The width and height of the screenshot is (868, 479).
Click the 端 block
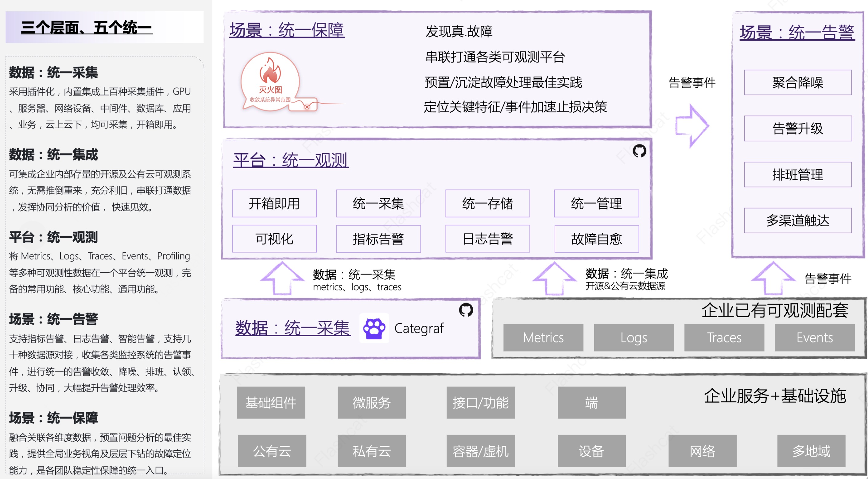[591, 403]
